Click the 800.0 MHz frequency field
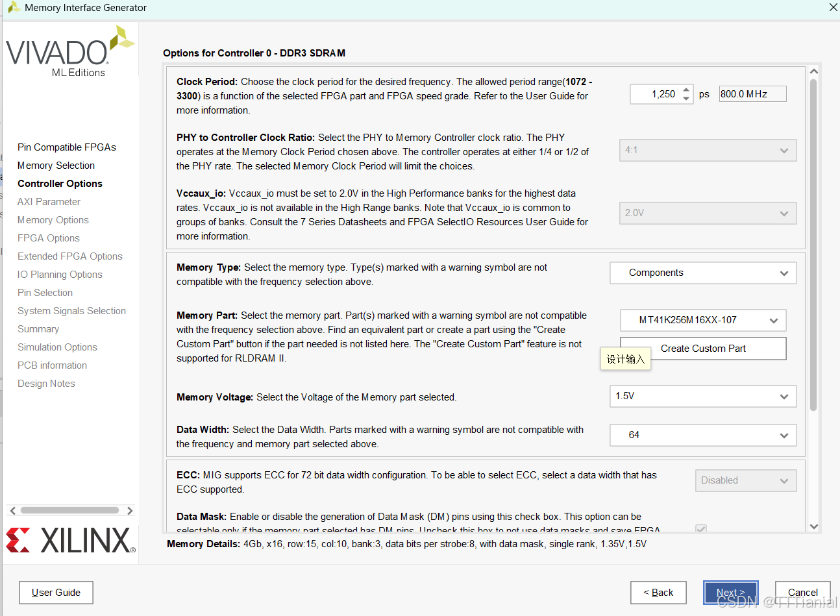 [x=752, y=94]
